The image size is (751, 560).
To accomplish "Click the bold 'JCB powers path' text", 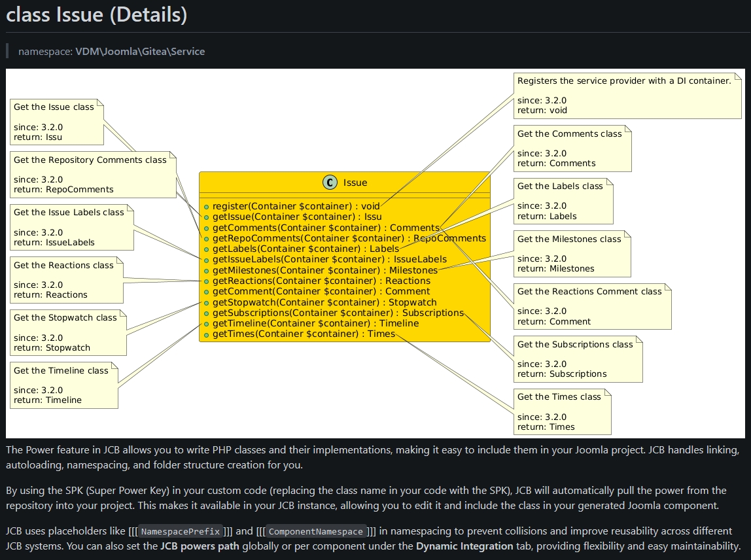I will 200,546.
